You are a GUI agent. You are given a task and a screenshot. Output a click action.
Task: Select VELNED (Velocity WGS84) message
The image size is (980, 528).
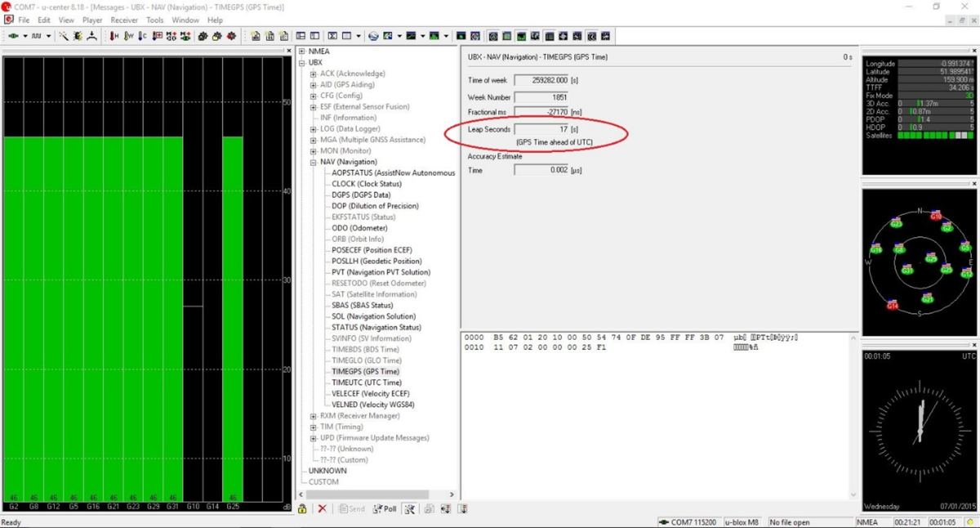(372, 405)
